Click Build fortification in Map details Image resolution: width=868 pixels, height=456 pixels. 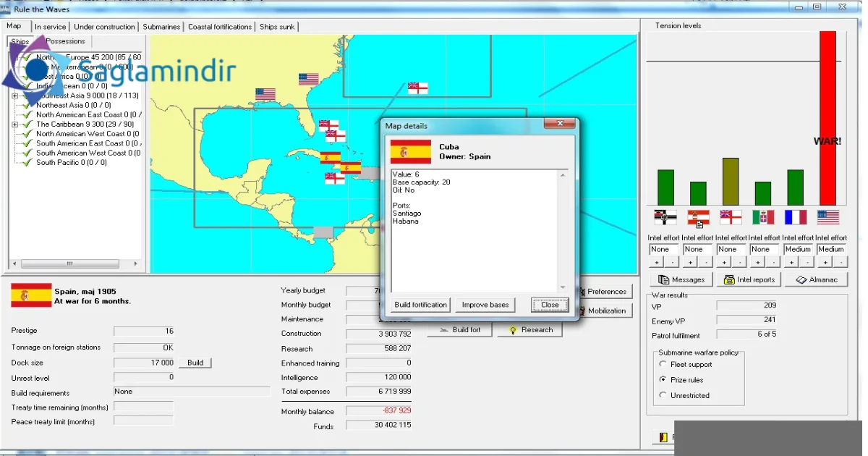point(421,305)
